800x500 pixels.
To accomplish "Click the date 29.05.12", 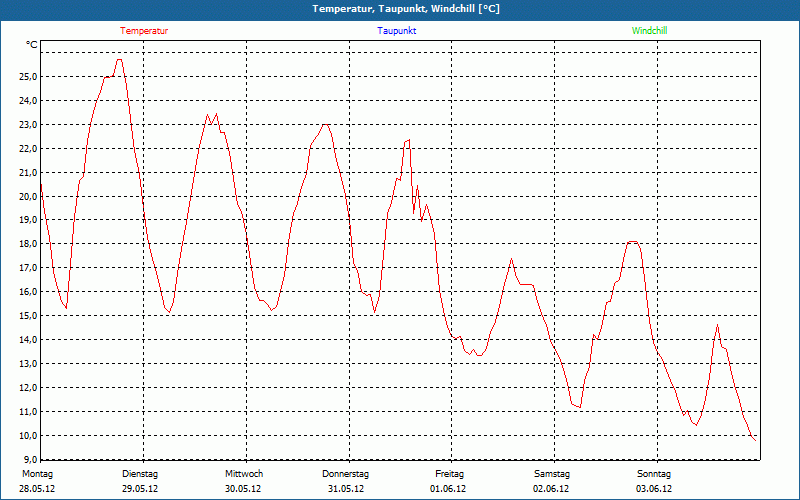I will pos(140,489).
